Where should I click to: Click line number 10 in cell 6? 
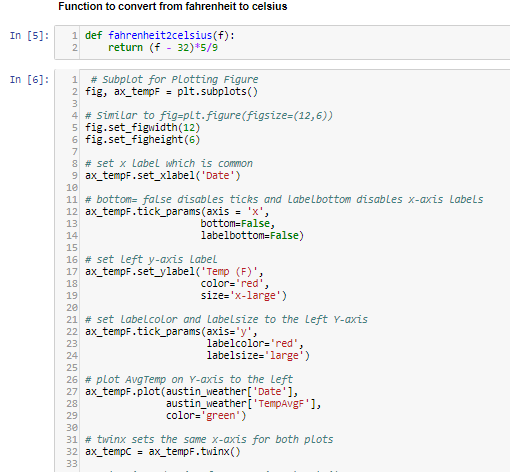pos(72,187)
